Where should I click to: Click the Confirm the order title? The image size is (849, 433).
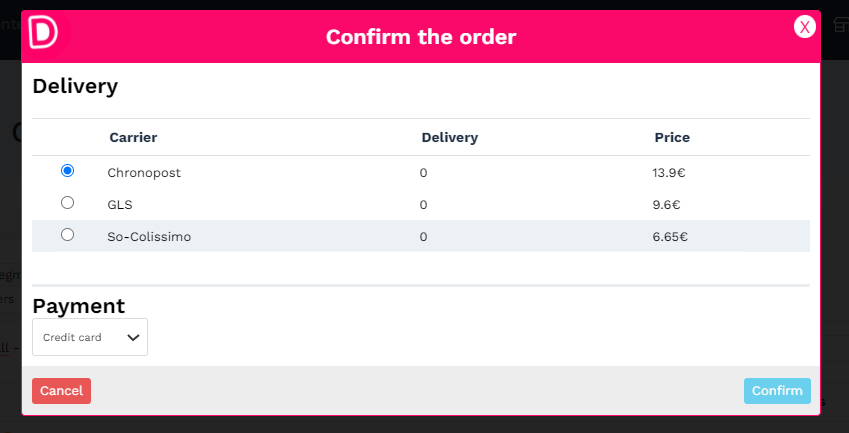pos(421,37)
